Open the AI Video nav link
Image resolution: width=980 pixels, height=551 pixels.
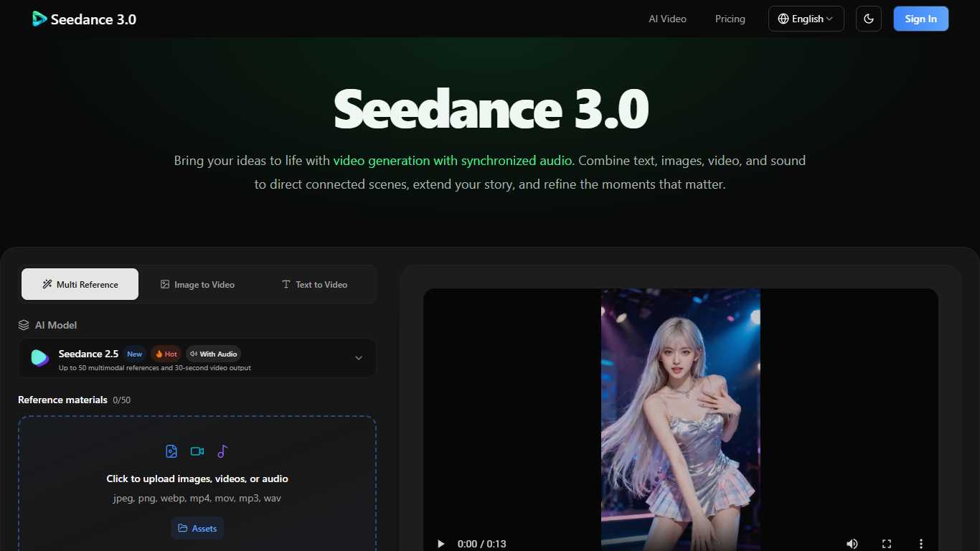667,19
